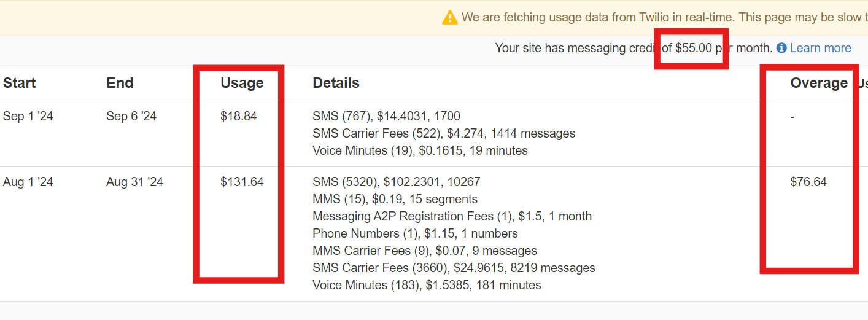Click the End column header

tap(120, 83)
